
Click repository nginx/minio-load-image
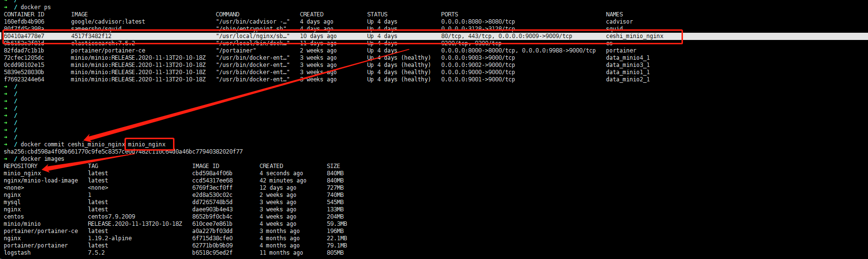pyautogui.click(x=41, y=181)
